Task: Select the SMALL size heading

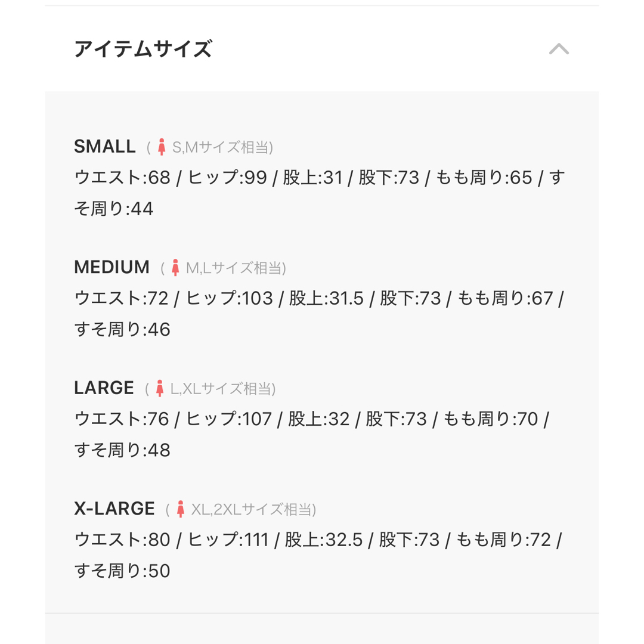Action: [105, 147]
